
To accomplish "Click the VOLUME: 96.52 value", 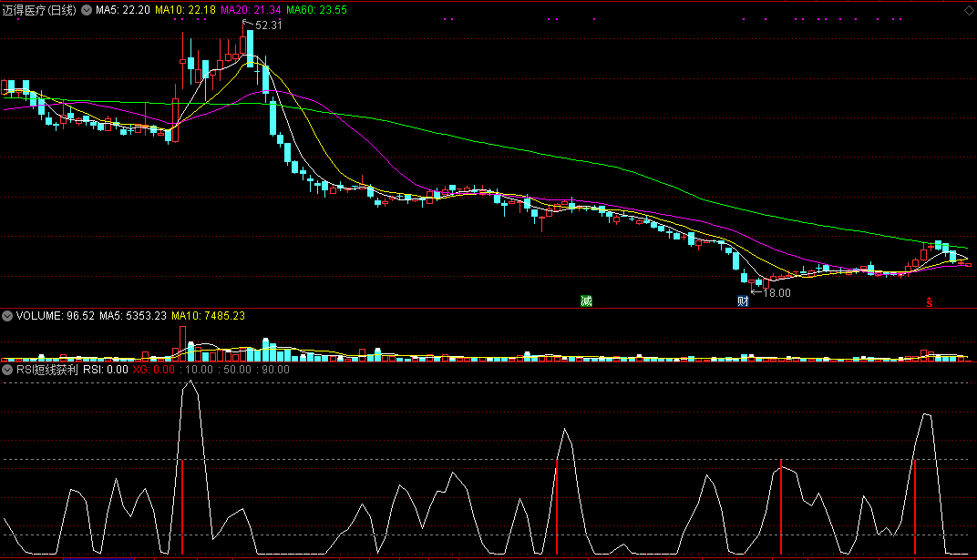I will (56, 316).
